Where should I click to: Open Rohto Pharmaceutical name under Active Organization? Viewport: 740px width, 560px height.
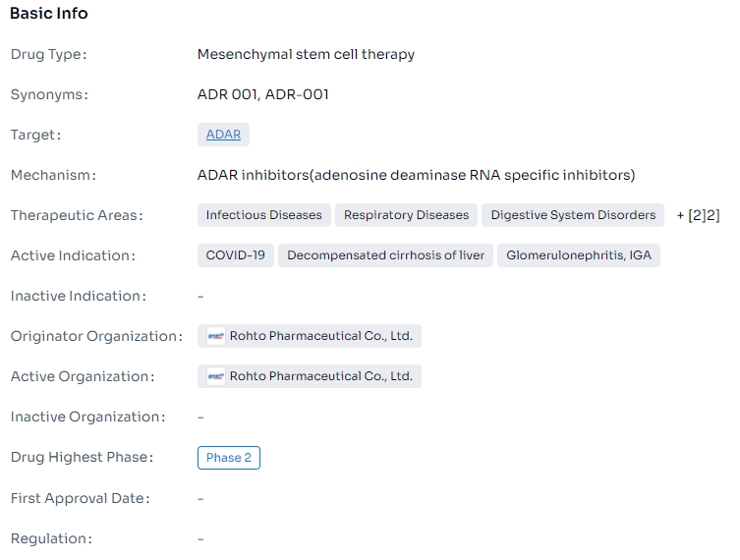320,376
